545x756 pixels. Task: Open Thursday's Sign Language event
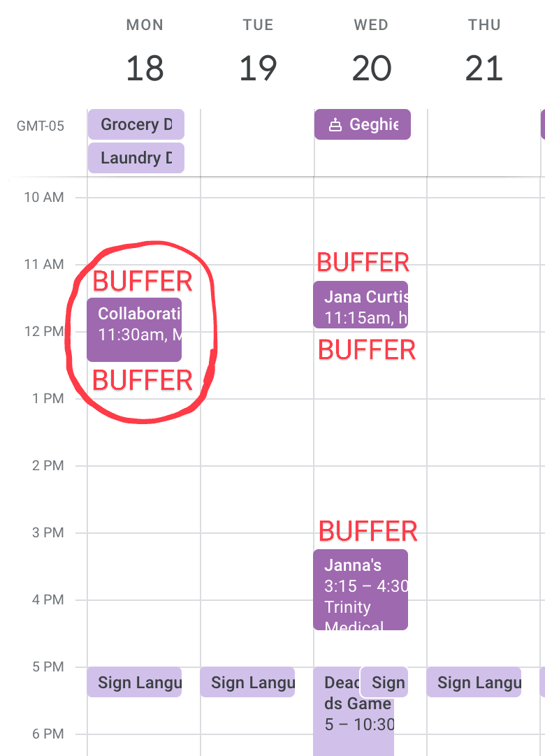pyautogui.click(x=474, y=682)
